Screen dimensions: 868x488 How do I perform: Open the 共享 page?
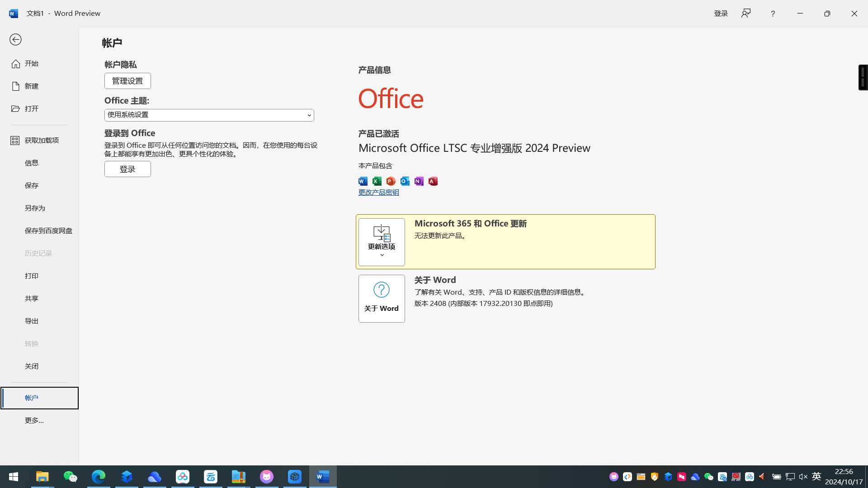point(39,299)
